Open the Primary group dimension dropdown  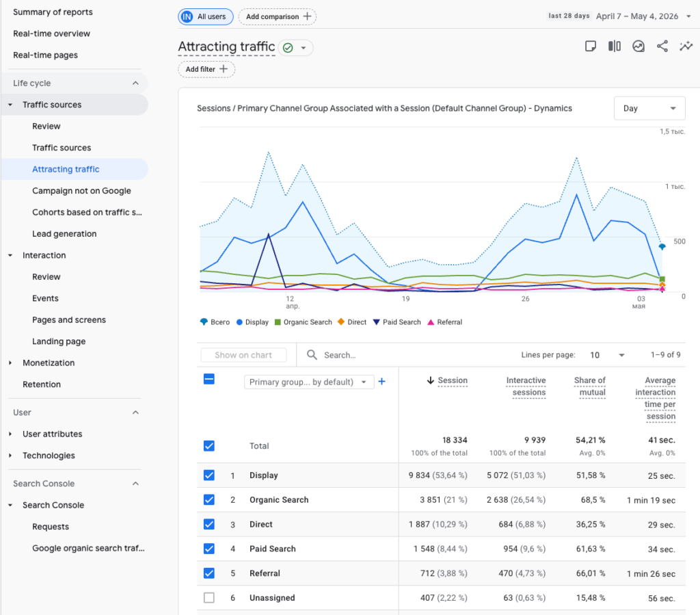click(309, 382)
